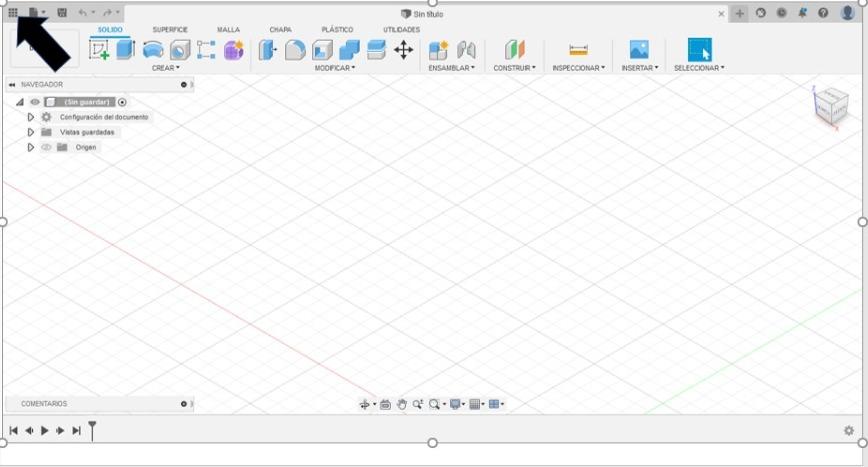This screenshot has width=868, height=467.
Task: Click the blue Select tool icon
Action: 699,50
